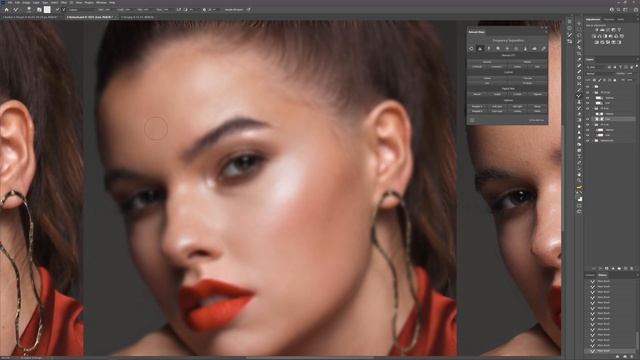Click the currently active document tab
The height and width of the screenshot is (360, 640).
coord(89,18)
